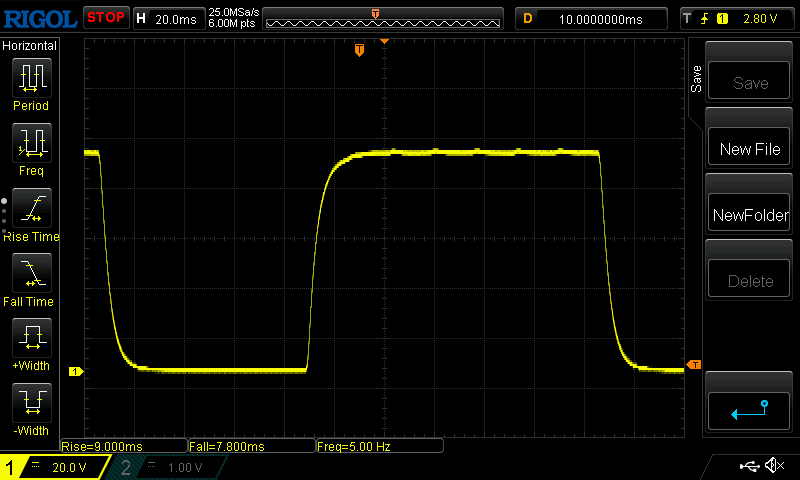Click the Horizontal menu header
The image size is (800, 480).
tap(30, 46)
